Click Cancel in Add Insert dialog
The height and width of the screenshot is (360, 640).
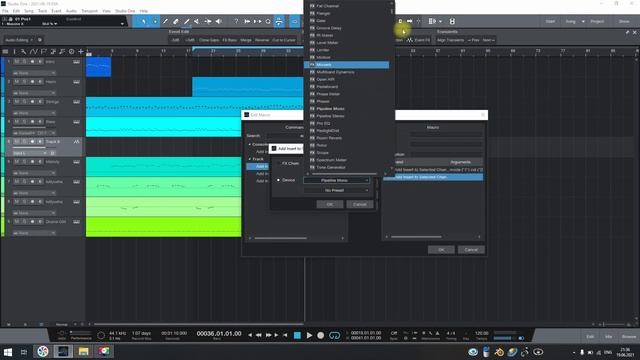tap(360, 204)
